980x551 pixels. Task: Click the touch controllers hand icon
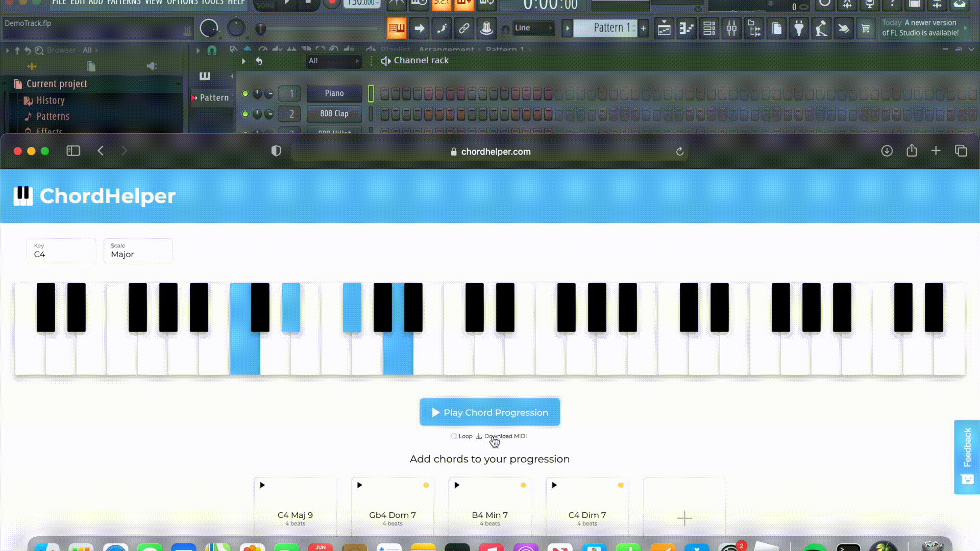pyautogui.click(x=844, y=29)
